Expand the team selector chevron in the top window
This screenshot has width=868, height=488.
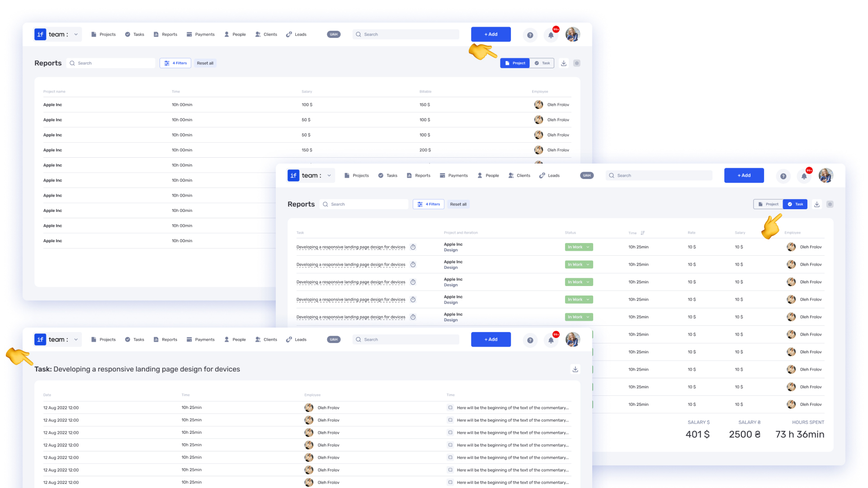tap(76, 34)
